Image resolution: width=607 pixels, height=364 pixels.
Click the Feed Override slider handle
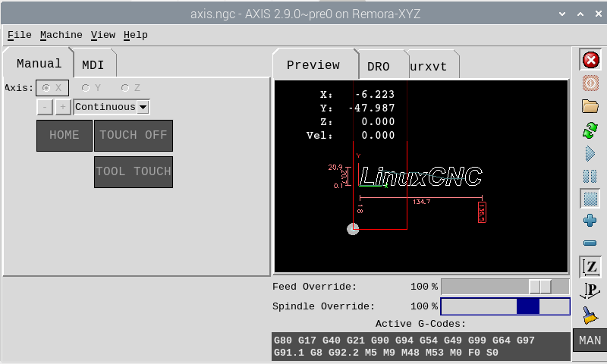[540, 287]
